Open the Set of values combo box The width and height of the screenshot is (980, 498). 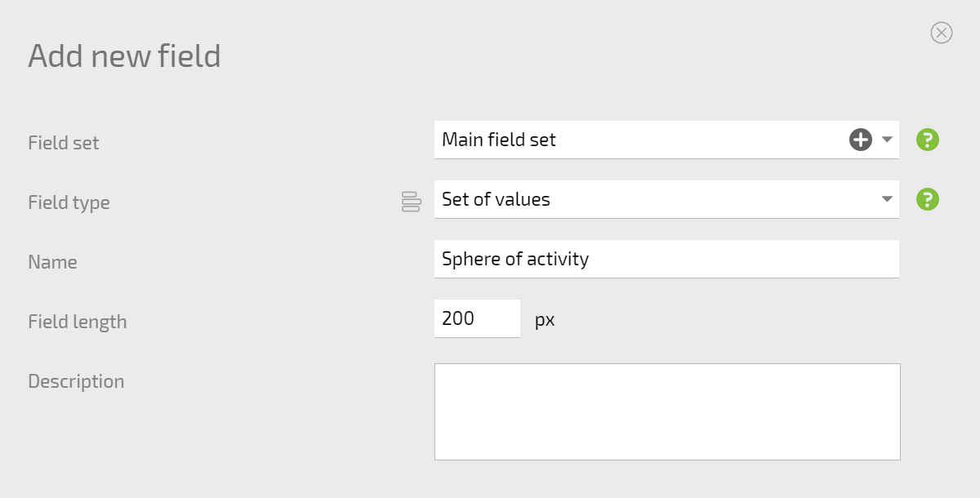click(666, 199)
